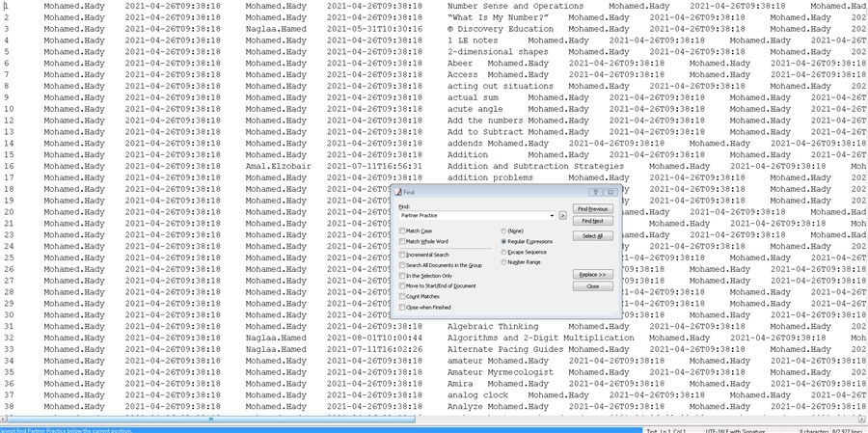
Task: Click "2-dimensional shapes" text
Action: (x=498, y=52)
